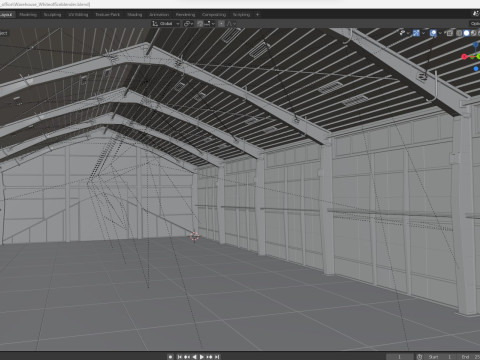Screen dimensions: 480x360
Task: Open the Scripting workspace tab
Action: [241, 15]
